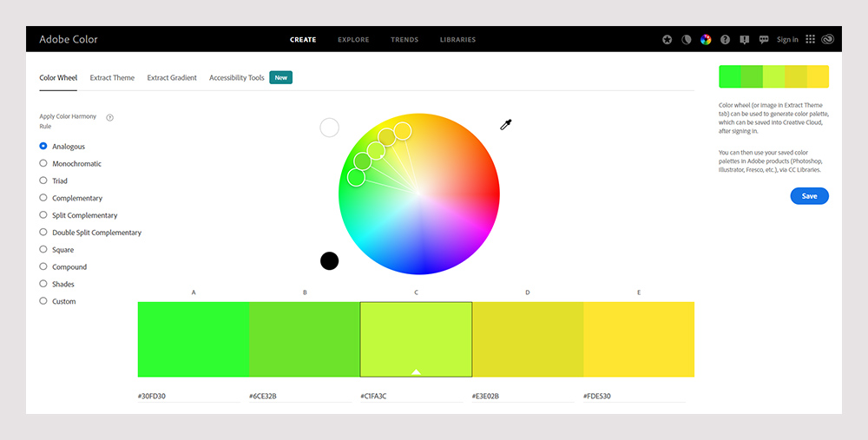868x440 pixels.
Task: Switch to the Color Wheel tab
Action: click(x=58, y=78)
